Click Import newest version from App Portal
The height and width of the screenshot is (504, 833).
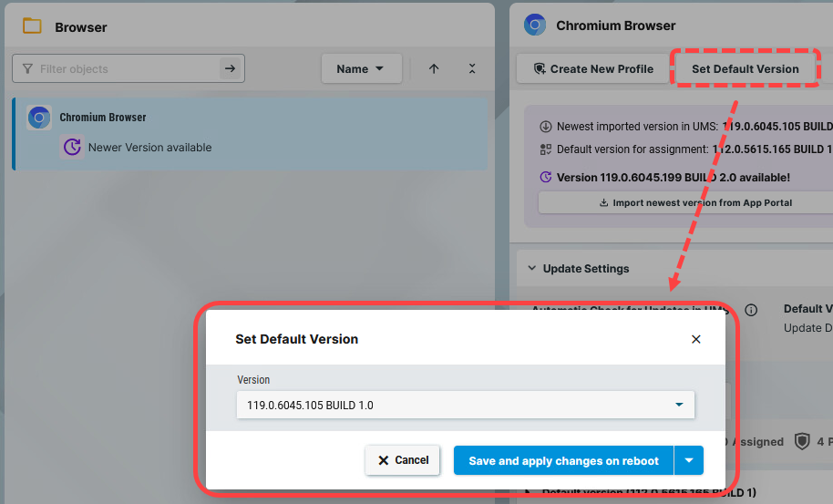point(694,203)
